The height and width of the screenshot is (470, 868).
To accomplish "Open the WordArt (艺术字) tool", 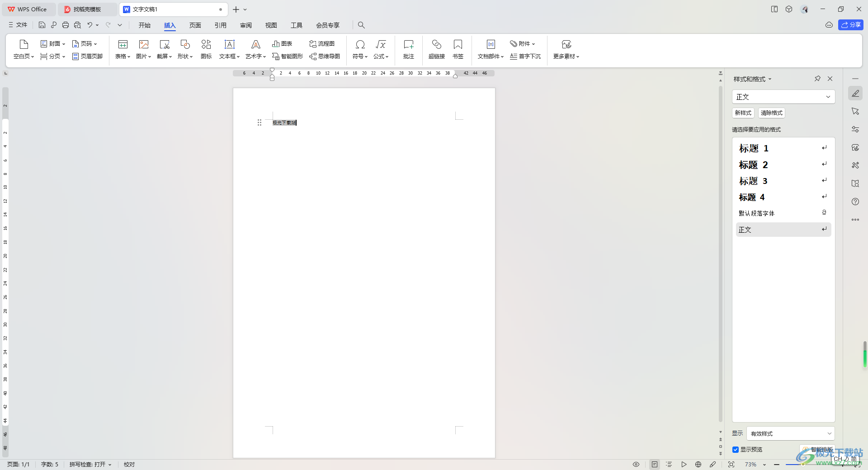I will tap(255, 49).
